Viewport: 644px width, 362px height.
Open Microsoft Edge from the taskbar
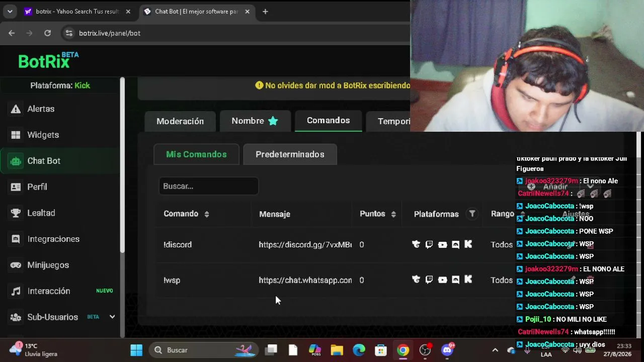pos(359,350)
